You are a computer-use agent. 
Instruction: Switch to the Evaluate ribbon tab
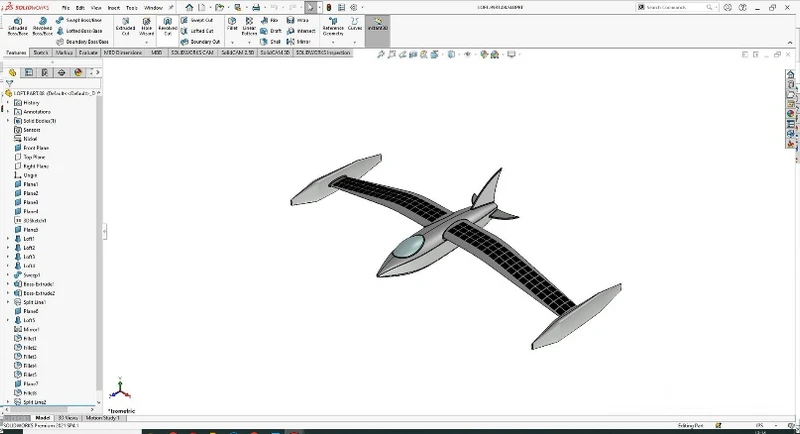(88, 53)
